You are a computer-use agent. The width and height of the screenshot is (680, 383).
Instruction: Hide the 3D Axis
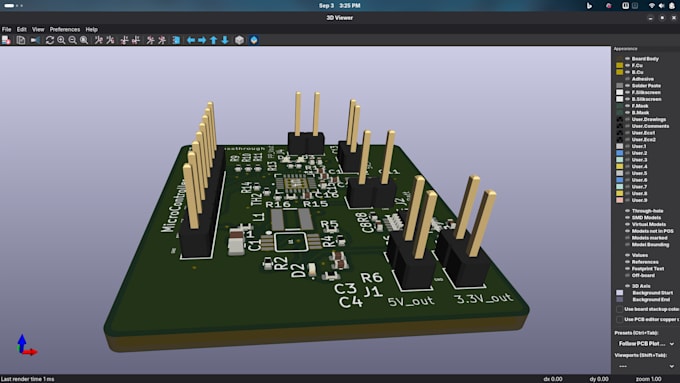(628, 286)
